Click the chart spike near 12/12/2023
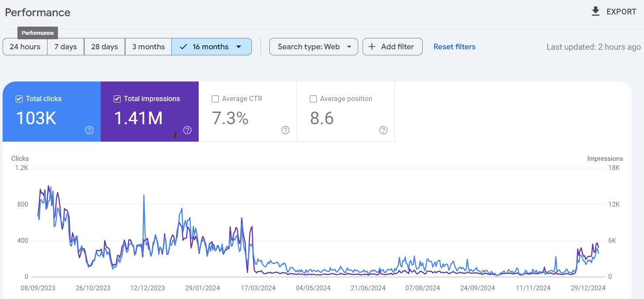Screen dimensions: 644x299 144,196
